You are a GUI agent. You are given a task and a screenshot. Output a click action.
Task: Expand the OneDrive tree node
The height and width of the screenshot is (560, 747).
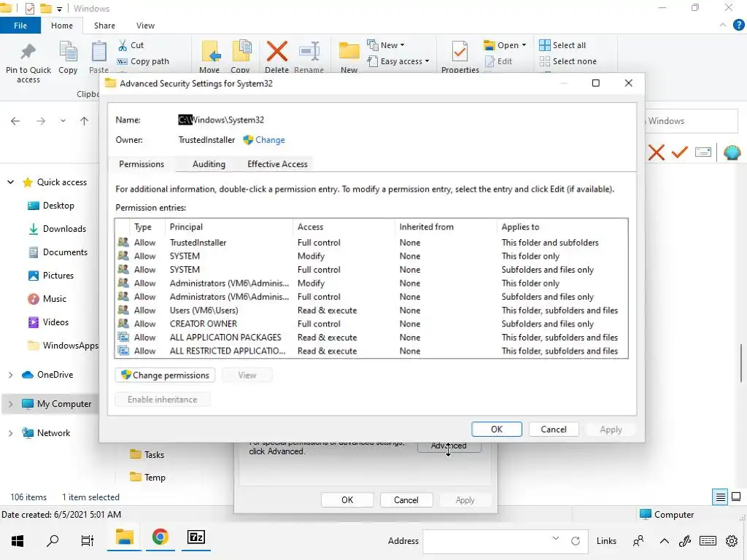click(x=10, y=376)
